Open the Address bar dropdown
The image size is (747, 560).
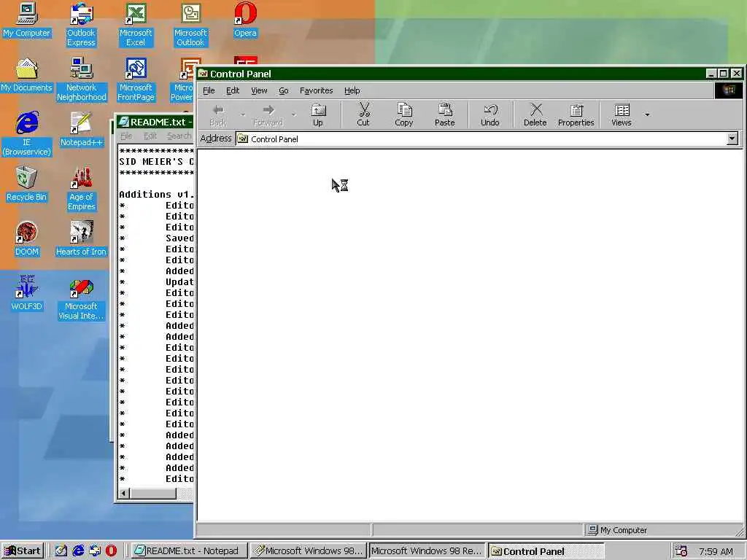732,139
